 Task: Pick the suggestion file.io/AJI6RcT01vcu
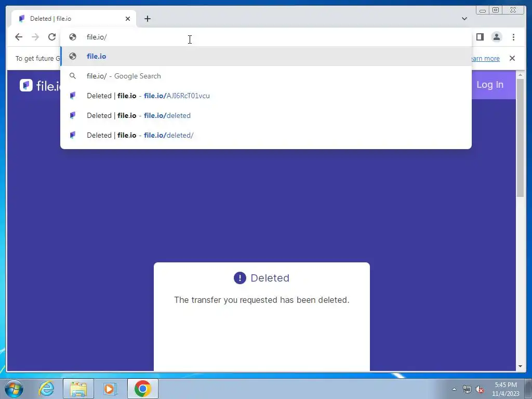pos(266,96)
